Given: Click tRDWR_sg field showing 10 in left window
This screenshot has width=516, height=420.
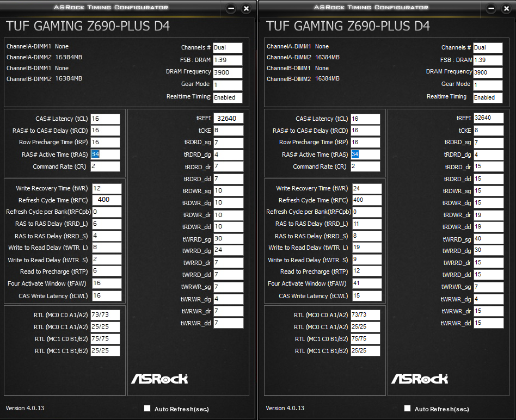Looking at the screenshot, I should point(229,191).
